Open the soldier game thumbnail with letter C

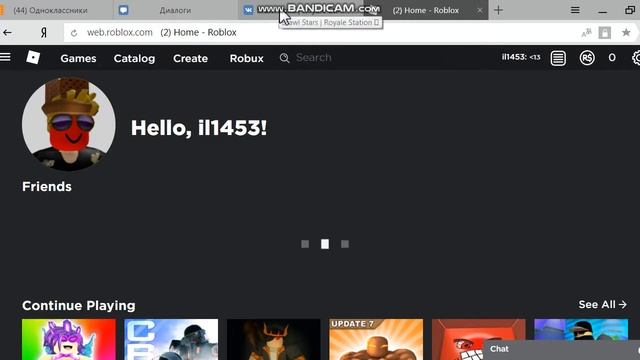(x=171, y=339)
